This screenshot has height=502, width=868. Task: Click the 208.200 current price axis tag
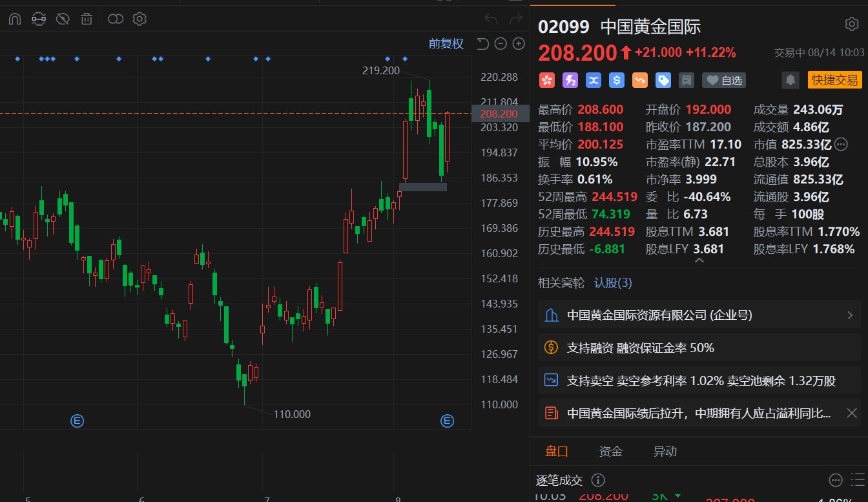(x=500, y=114)
